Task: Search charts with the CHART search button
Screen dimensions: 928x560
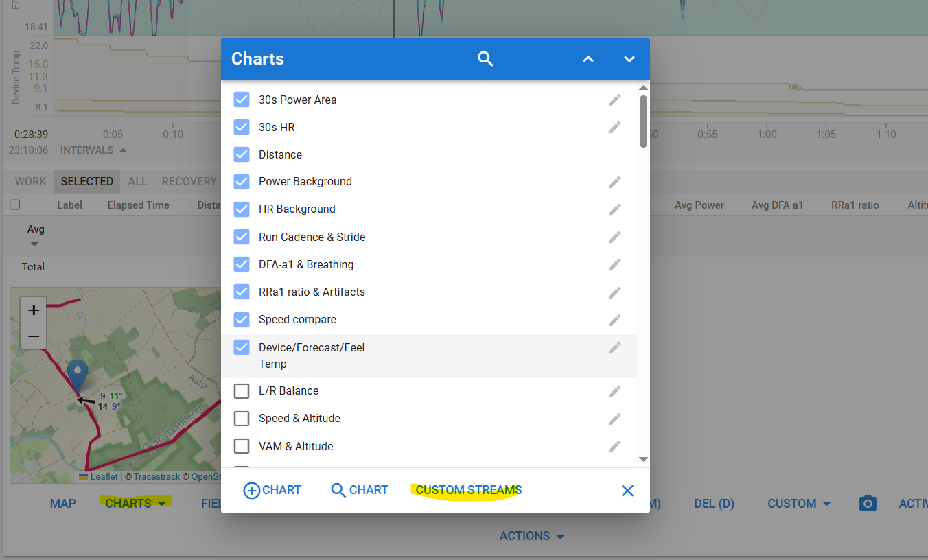Action: [359, 490]
